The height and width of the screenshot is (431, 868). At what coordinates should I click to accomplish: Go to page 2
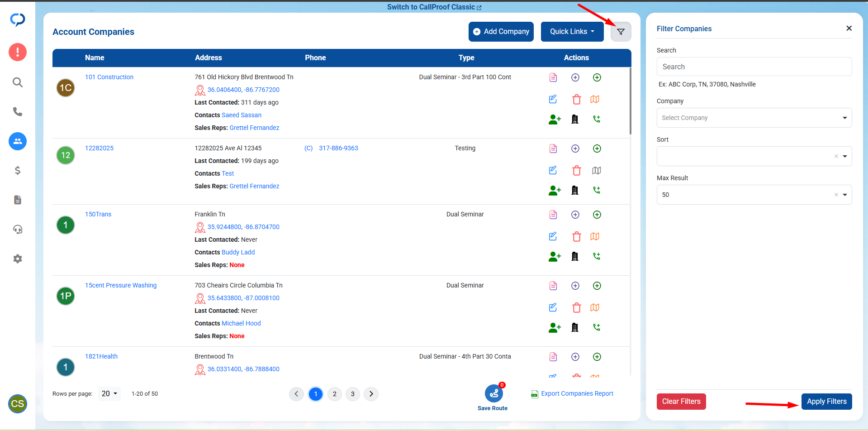[334, 394]
